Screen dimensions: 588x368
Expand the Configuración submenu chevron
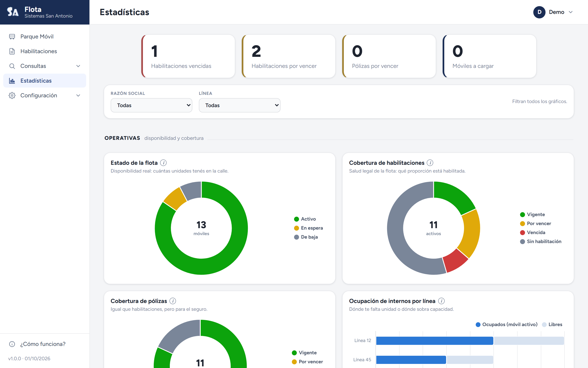tap(78, 95)
